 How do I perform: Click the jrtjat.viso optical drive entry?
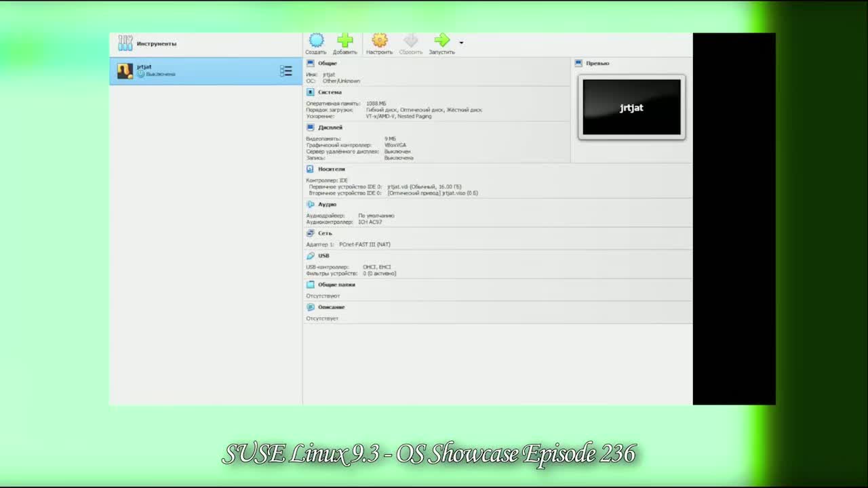click(x=433, y=193)
